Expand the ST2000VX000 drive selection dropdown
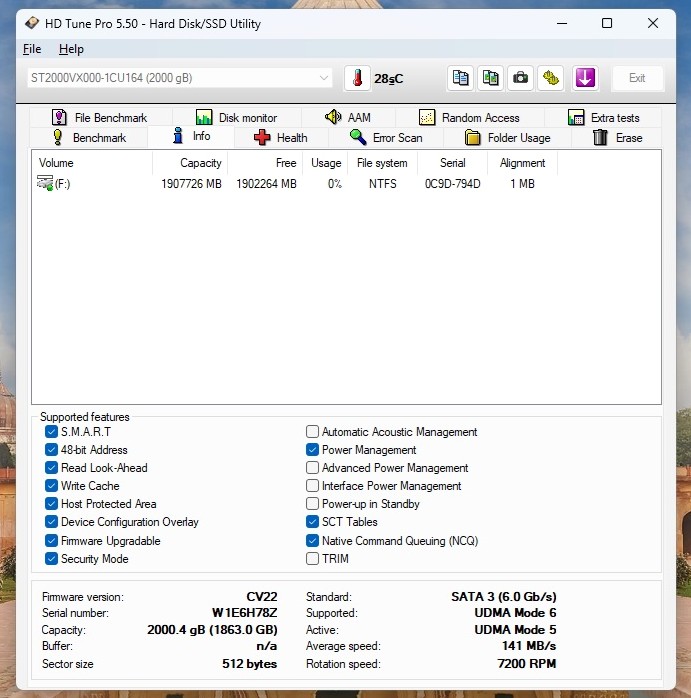The image size is (691, 698). click(323, 78)
